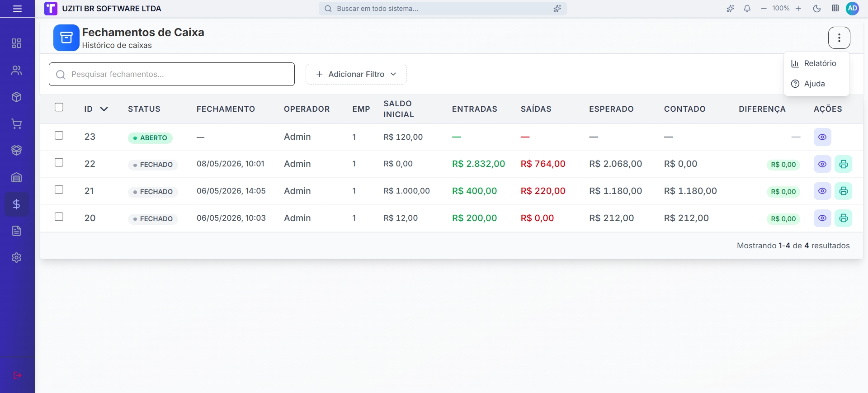The height and width of the screenshot is (393, 868).
Task: Open the shopping cart sidebar icon
Action: click(17, 124)
